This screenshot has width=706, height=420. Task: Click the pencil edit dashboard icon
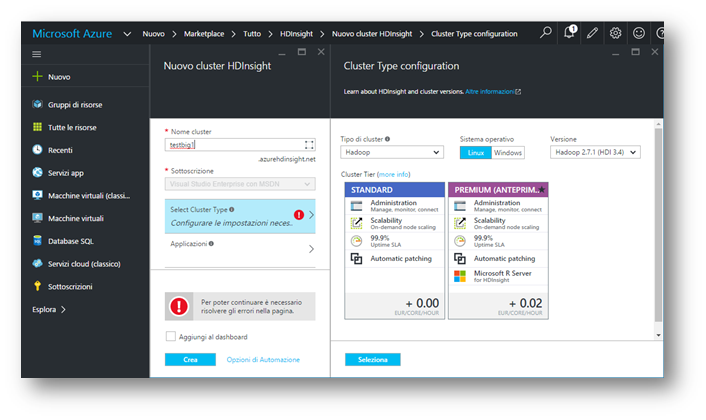click(x=592, y=33)
